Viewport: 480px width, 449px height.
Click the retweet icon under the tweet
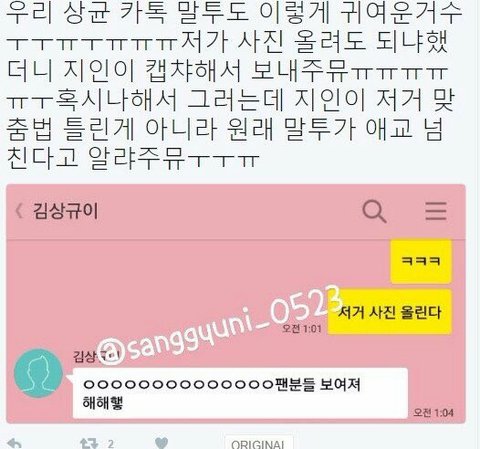[89, 444]
